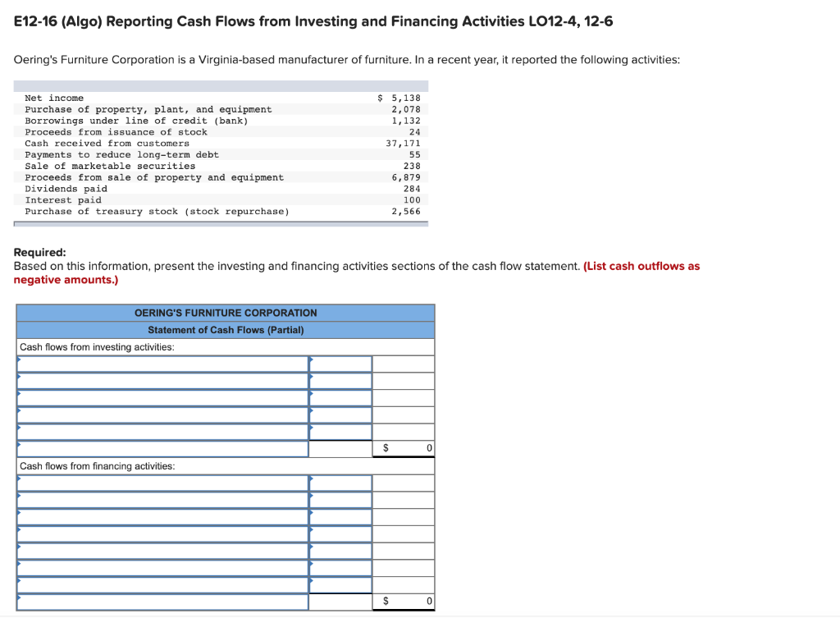Click the 'Net income' row label
This screenshot has height=618, width=840.
[54, 98]
